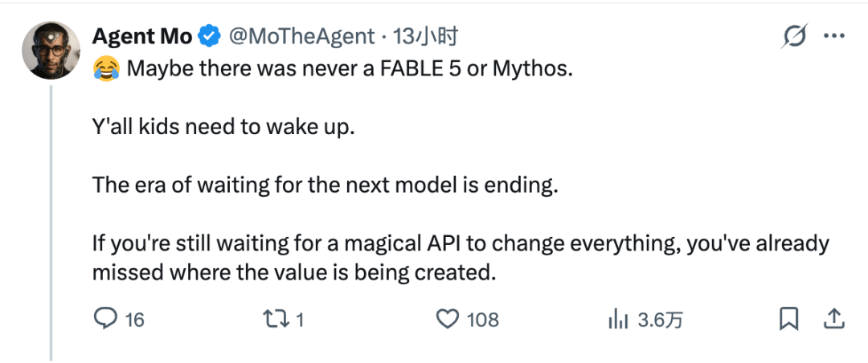Click the repost count 1

[x=299, y=320]
